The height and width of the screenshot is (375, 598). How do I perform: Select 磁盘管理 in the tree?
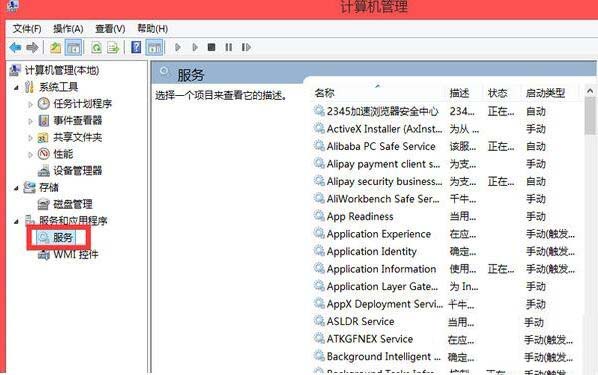click(73, 204)
